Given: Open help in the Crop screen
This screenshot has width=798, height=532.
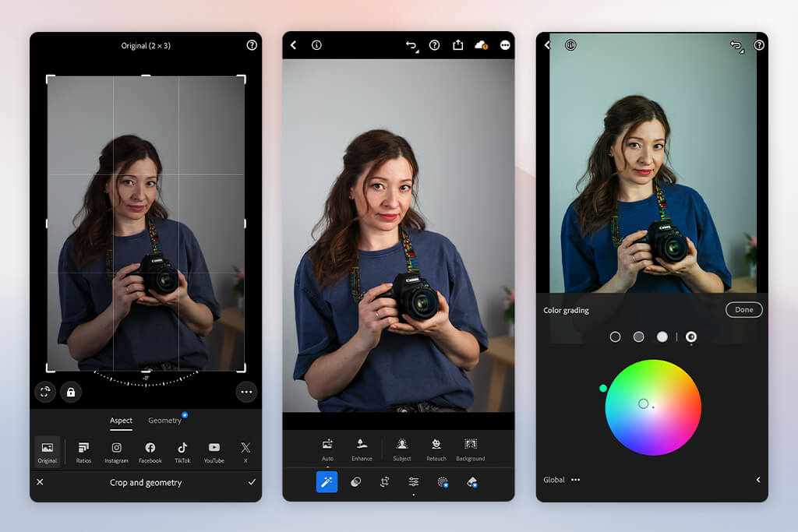Looking at the screenshot, I should pyautogui.click(x=252, y=45).
